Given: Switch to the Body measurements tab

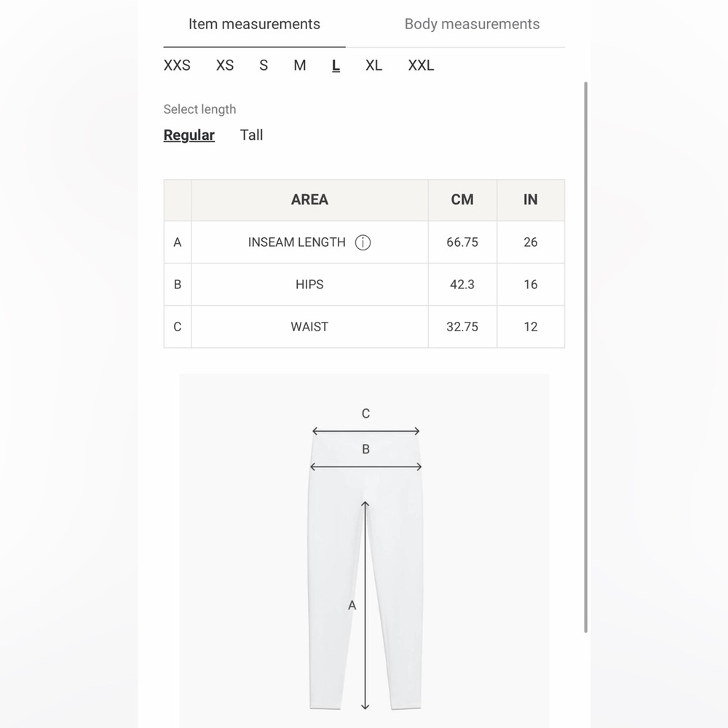Looking at the screenshot, I should tap(472, 24).
